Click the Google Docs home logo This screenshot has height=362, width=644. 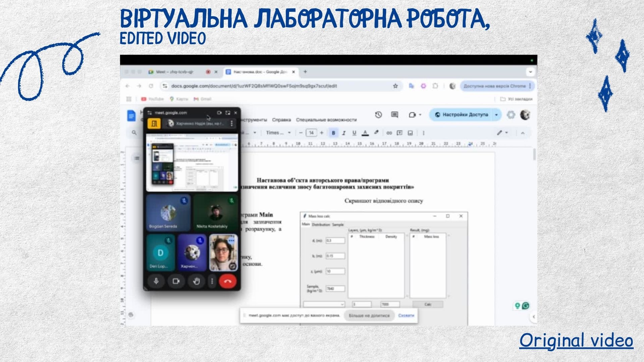(131, 116)
